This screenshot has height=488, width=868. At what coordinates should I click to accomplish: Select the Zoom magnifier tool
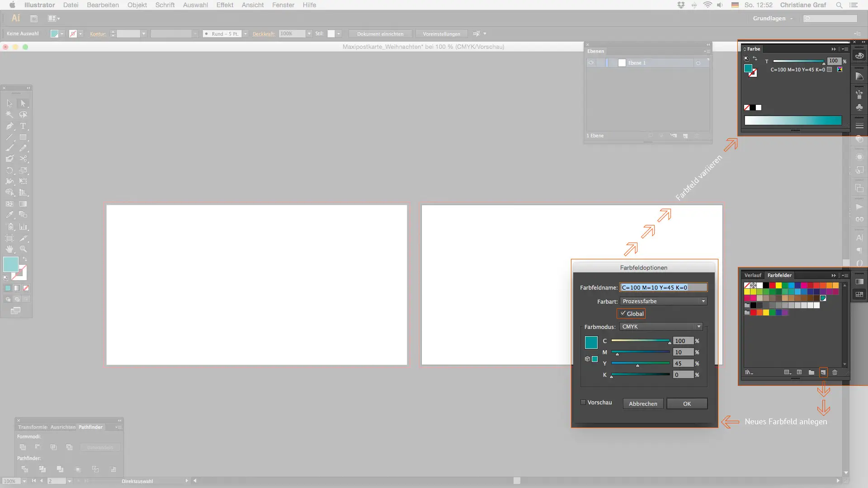(23, 249)
